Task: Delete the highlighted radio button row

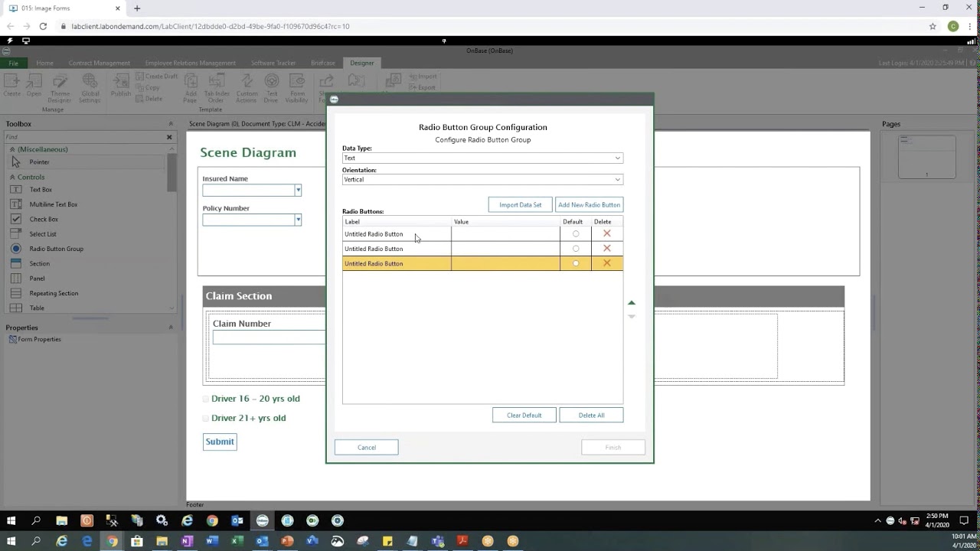Action: 607,263
